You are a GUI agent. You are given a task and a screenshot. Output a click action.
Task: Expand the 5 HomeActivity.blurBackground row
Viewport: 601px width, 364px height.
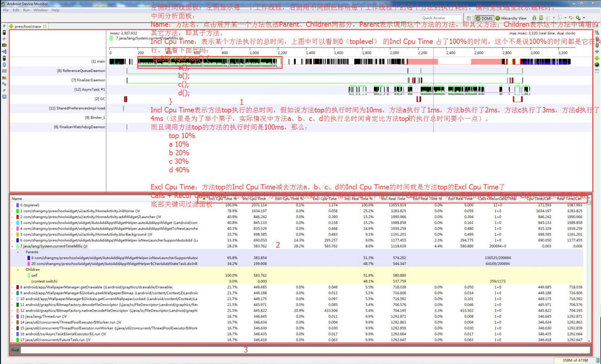click(x=13, y=234)
